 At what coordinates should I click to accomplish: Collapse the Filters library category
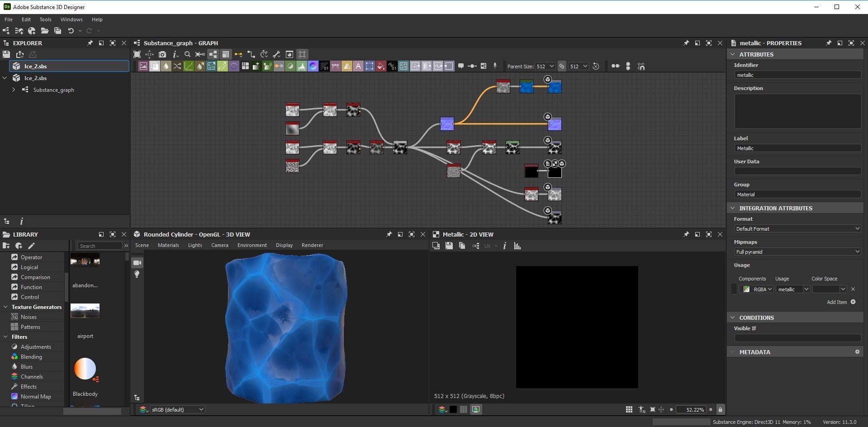(5, 337)
